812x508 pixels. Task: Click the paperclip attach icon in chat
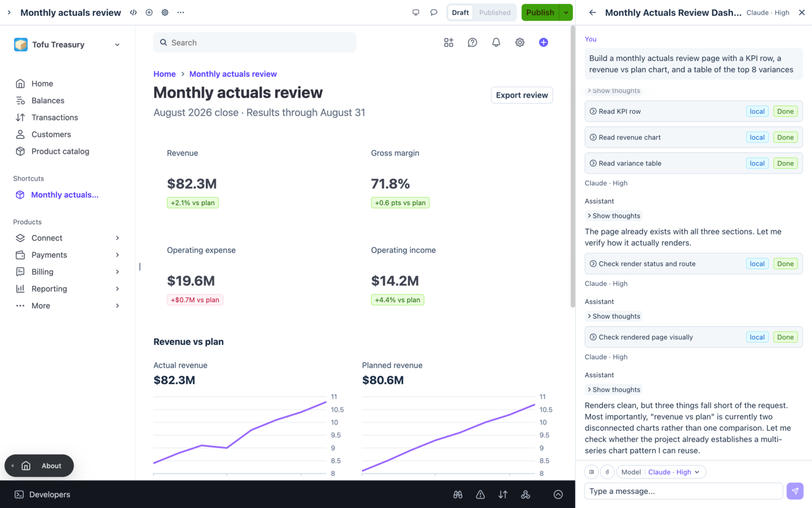(x=607, y=472)
